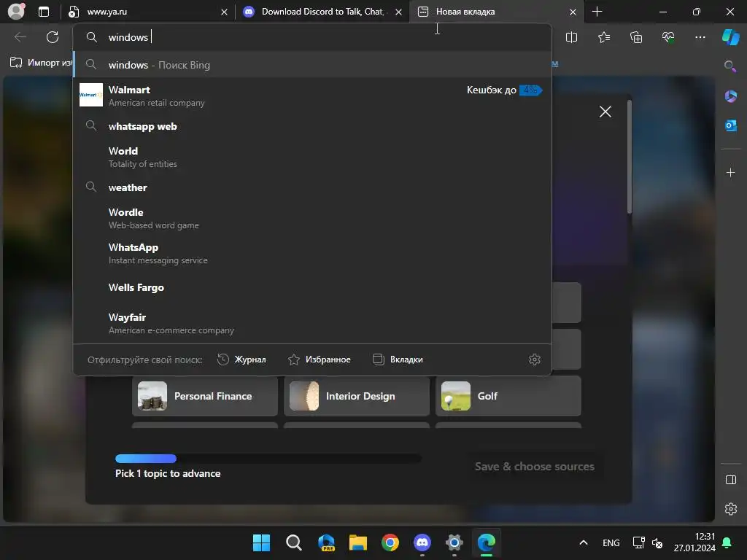Click the sidebar Search icon
The height and width of the screenshot is (560, 747).
pyautogui.click(x=729, y=66)
